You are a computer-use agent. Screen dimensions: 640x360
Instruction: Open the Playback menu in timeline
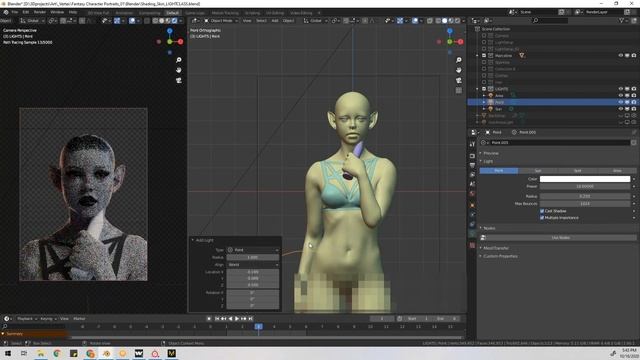(x=27, y=319)
